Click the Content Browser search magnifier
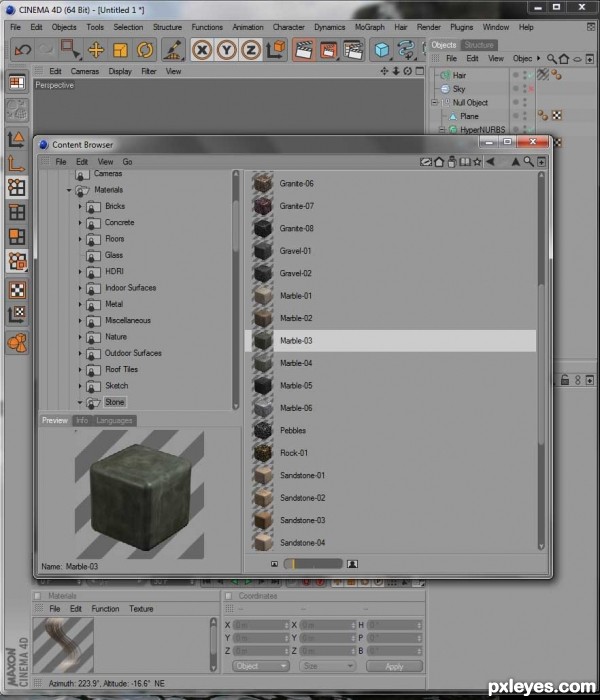This screenshot has width=600, height=700. click(528, 162)
